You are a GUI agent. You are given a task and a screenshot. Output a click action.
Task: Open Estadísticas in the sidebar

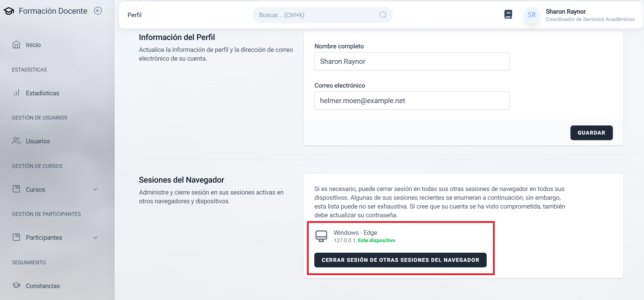pyautogui.click(x=42, y=93)
